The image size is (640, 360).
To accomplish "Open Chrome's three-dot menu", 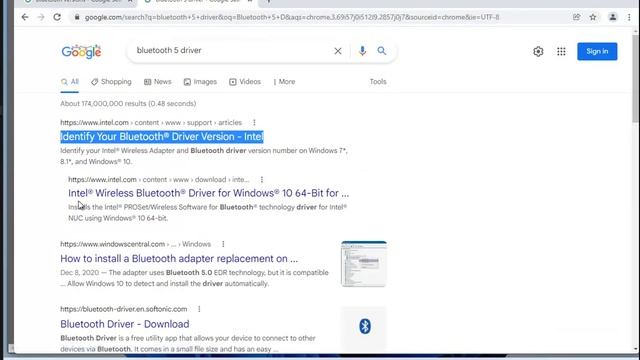I will 629,17.
